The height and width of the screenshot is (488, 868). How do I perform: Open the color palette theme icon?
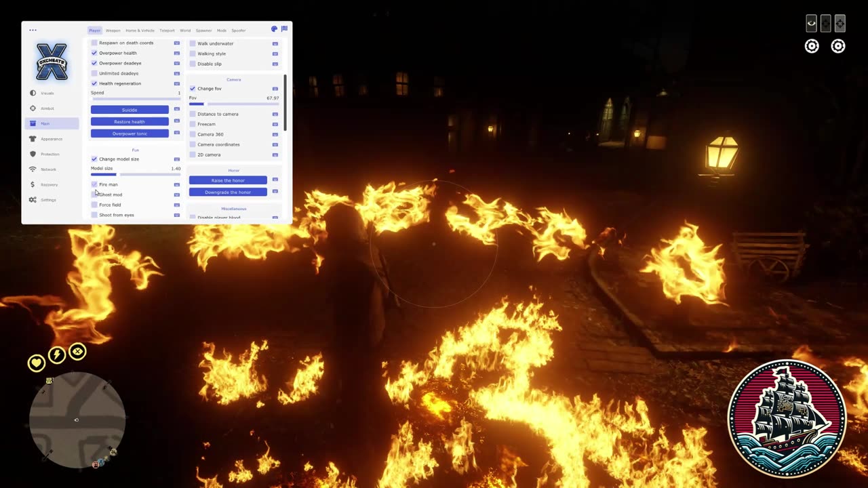[x=274, y=29]
